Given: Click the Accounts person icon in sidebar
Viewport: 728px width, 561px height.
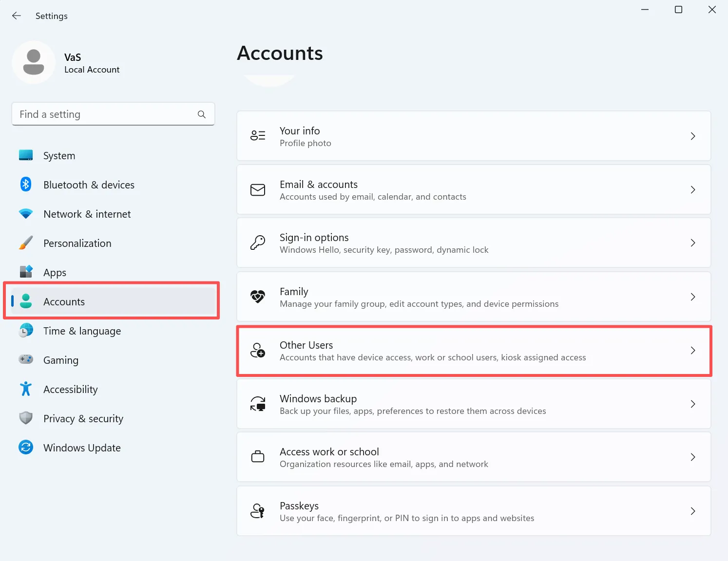Looking at the screenshot, I should coord(26,301).
